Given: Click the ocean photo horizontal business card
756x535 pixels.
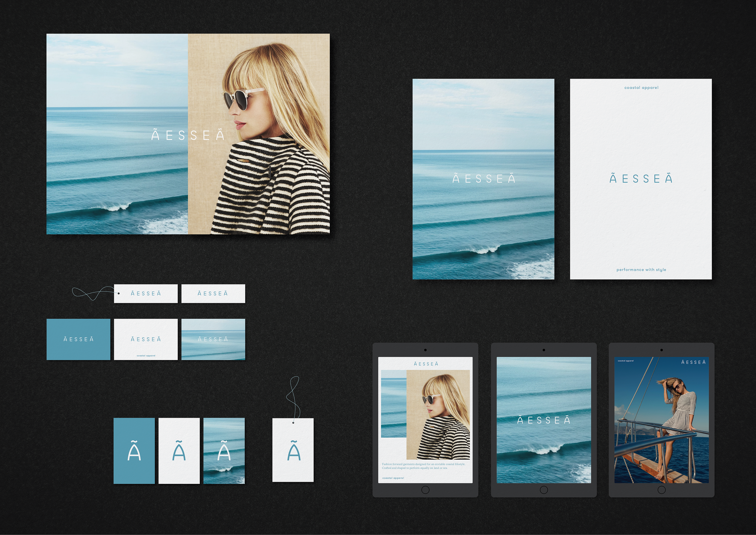Looking at the screenshot, I should pos(213,339).
